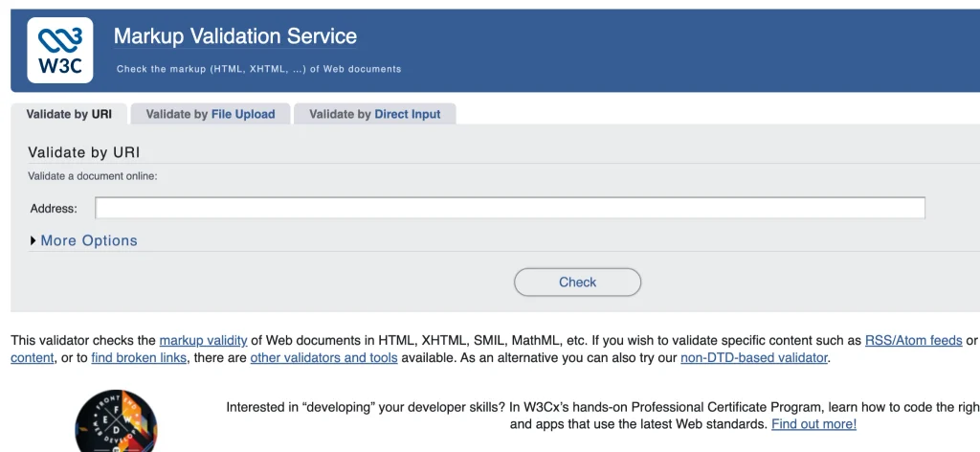Follow the 'content' link on the second line
The width and height of the screenshot is (980, 452).
(32, 358)
